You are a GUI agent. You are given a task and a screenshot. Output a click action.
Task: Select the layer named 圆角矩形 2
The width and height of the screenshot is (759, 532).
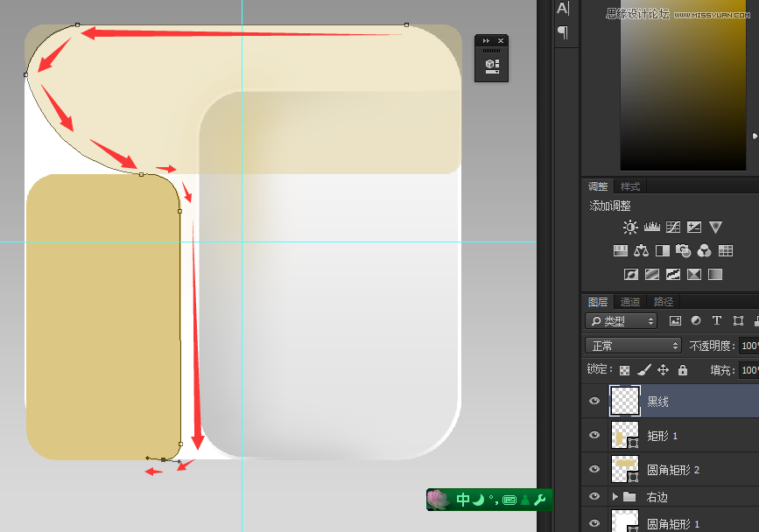(x=673, y=470)
